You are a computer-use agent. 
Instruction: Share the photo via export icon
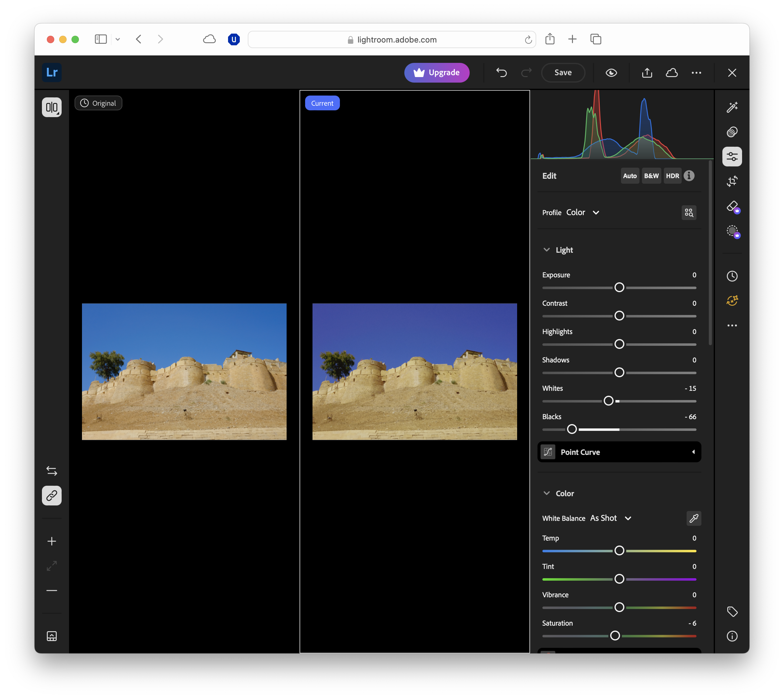click(647, 73)
